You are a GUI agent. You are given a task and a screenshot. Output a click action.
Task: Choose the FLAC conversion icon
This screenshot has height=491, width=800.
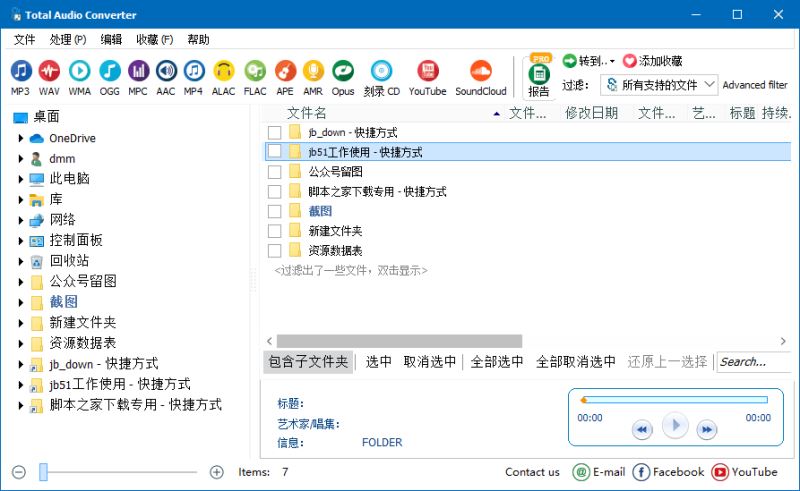click(x=255, y=71)
